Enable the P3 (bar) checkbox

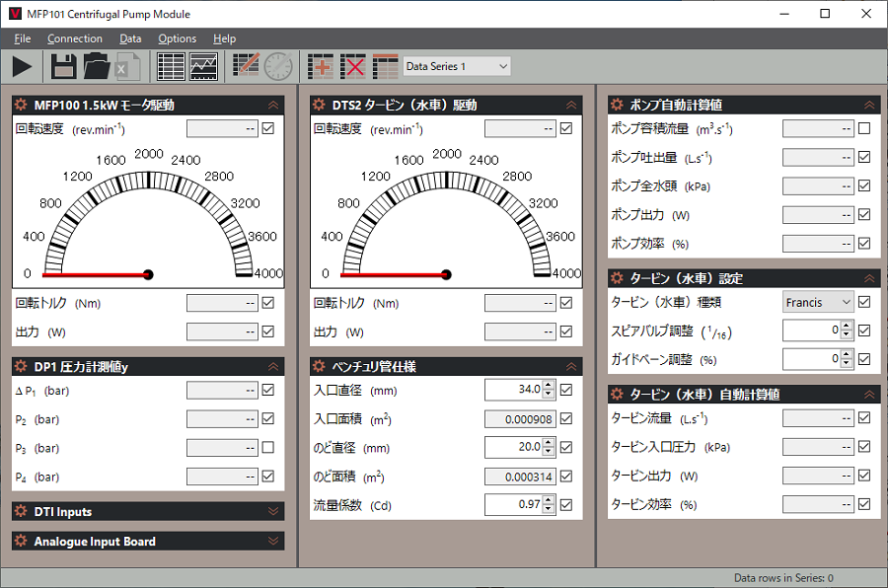coord(267,448)
